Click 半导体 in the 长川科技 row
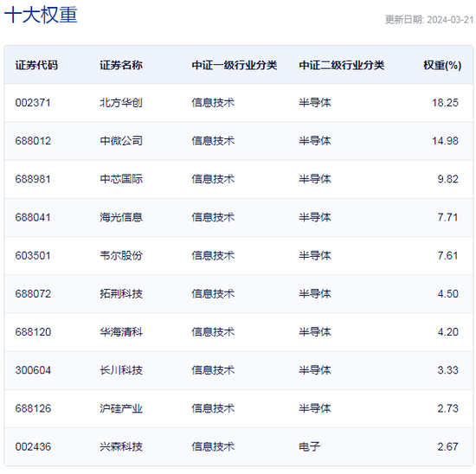This screenshot has width=476, height=474. click(x=315, y=370)
